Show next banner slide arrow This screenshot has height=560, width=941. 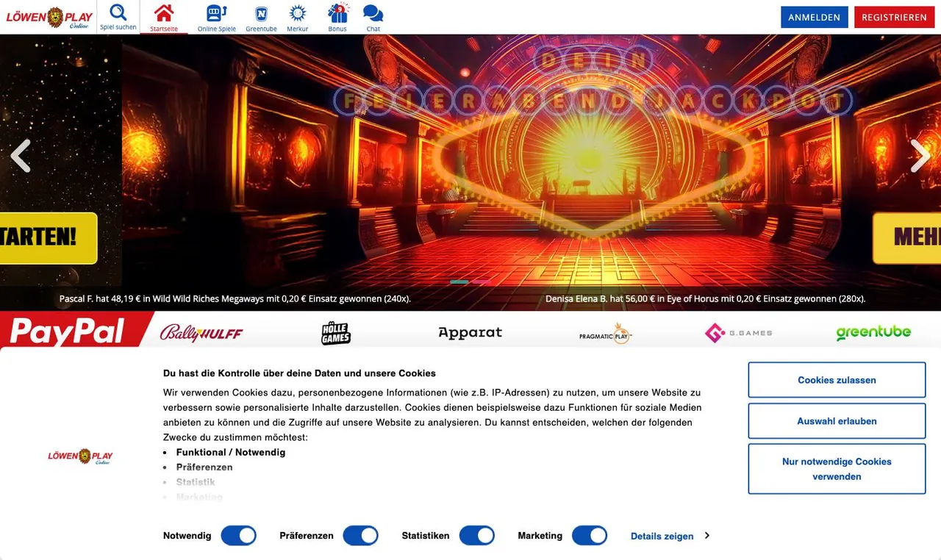[920, 156]
